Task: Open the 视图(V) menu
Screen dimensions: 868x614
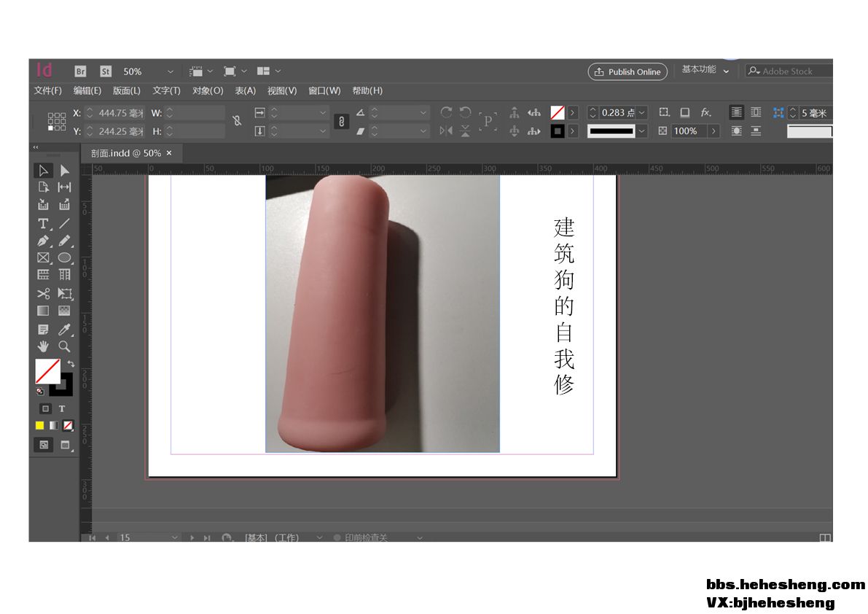Action: tap(282, 90)
